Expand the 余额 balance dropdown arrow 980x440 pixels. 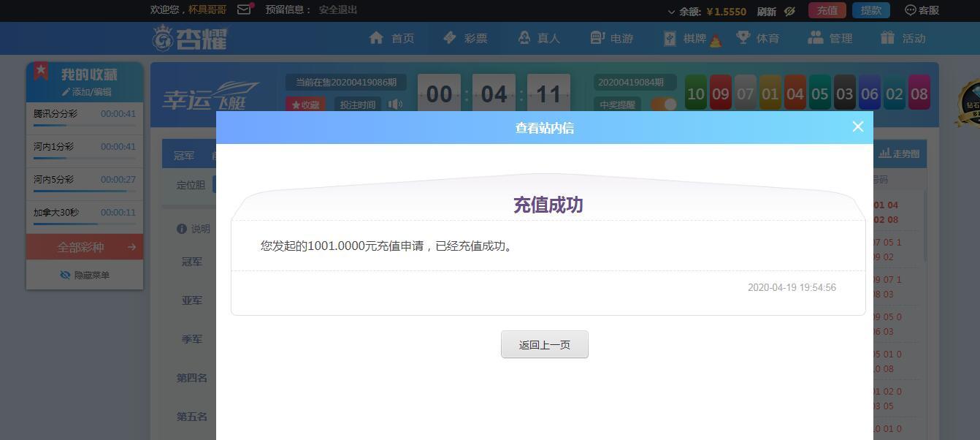click(x=672, y=12)
